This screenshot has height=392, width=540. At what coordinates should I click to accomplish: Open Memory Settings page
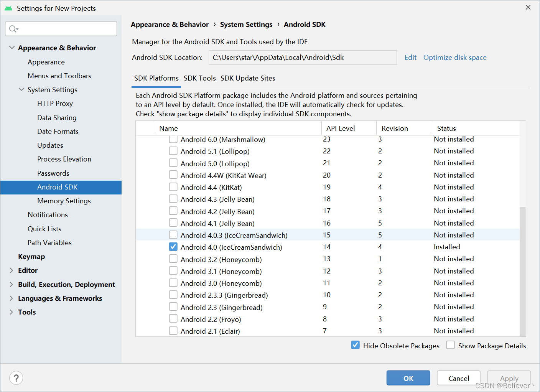point(64,201)
